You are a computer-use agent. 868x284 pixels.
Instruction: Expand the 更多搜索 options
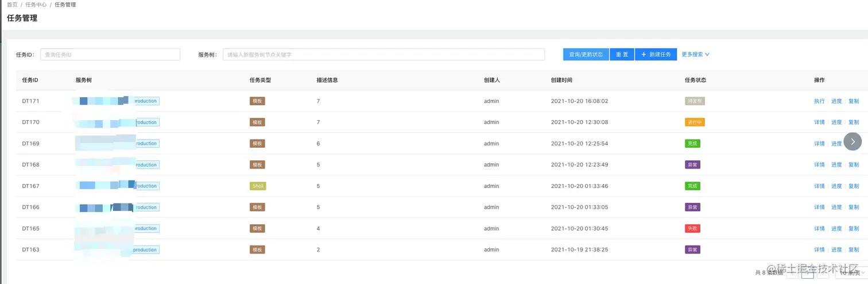point(695,55)
